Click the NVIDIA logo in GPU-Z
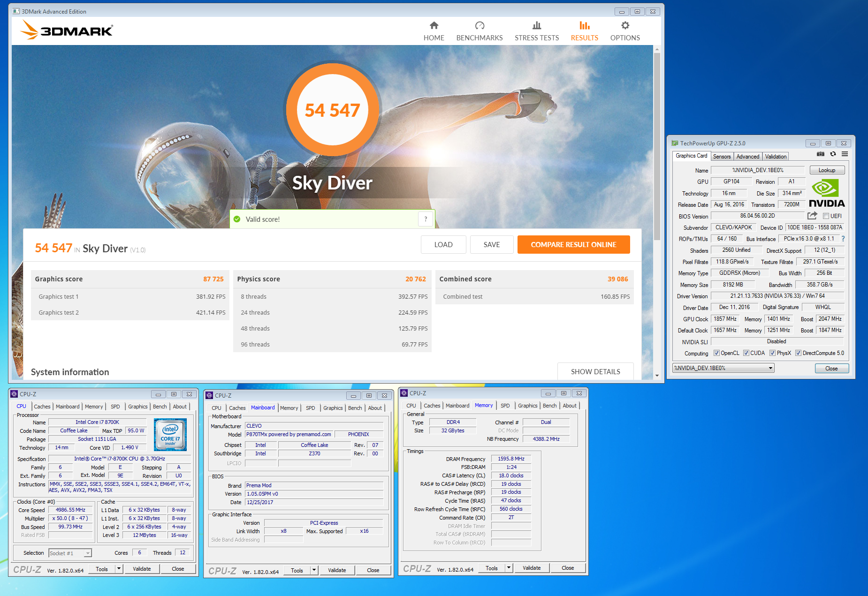Viewport: 868px width, 596px height. click(827, 193)
